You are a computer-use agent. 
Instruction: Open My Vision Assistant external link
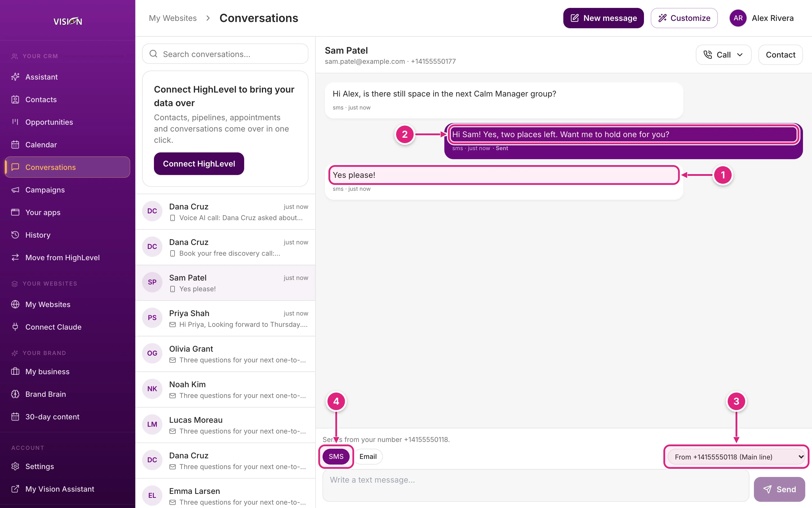pyautogui.click(x=67, y=489)
